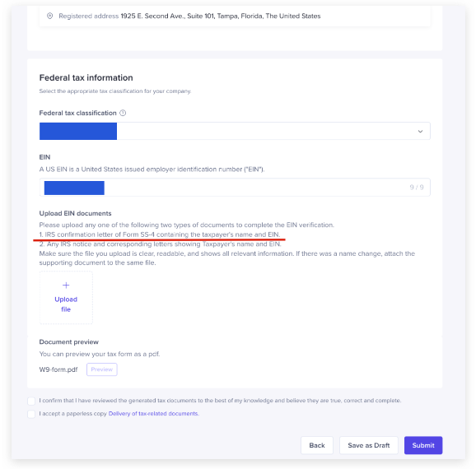This screenshot has height=469, width=476.
Task: Click the plus icon in the upload box
Action: tap(66, 286)
